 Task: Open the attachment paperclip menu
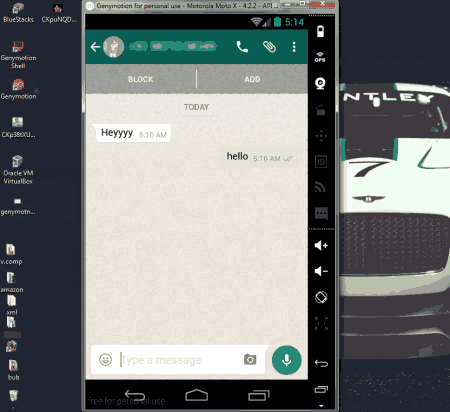[x=269, y=47]
